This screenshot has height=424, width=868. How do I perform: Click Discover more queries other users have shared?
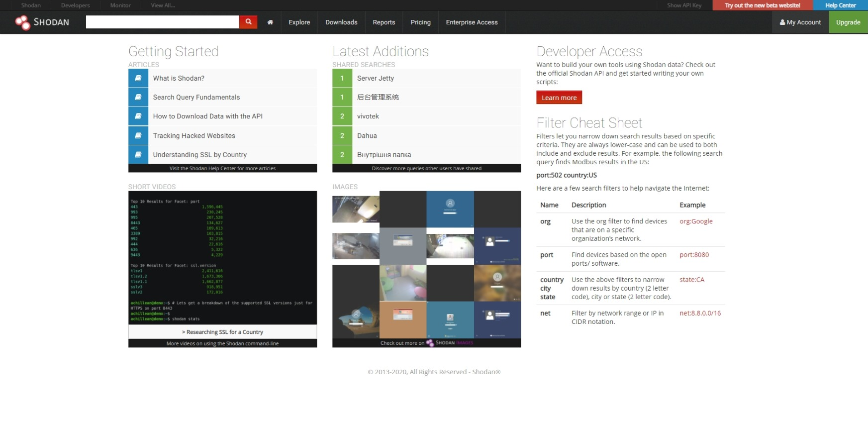[426, 168]
